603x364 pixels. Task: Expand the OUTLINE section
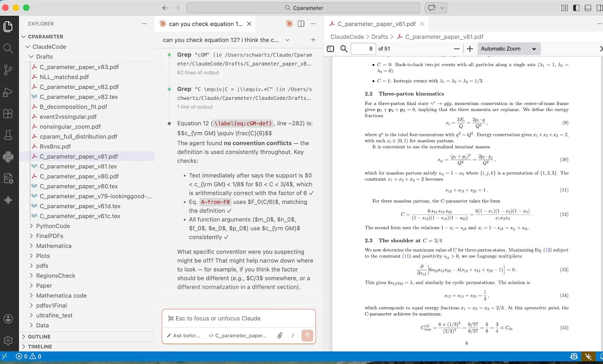[39, 337]
